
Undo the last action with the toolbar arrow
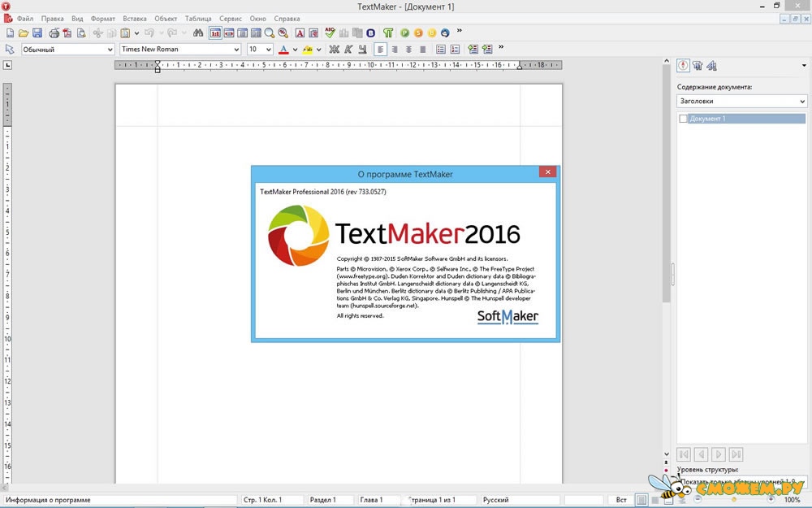(149, 33)
